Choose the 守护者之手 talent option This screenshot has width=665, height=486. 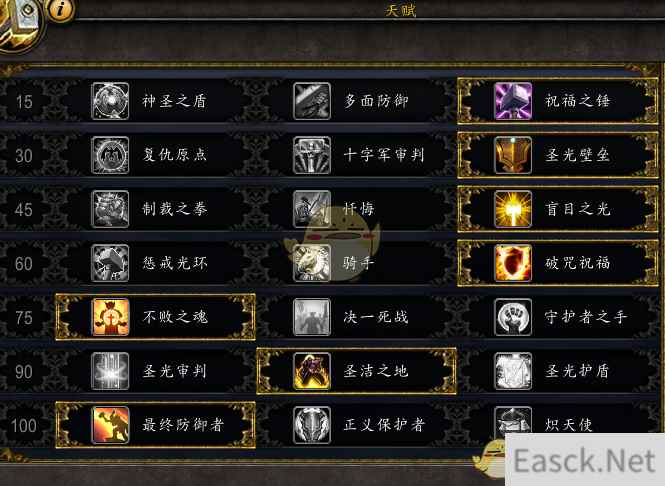coord(558,317)
